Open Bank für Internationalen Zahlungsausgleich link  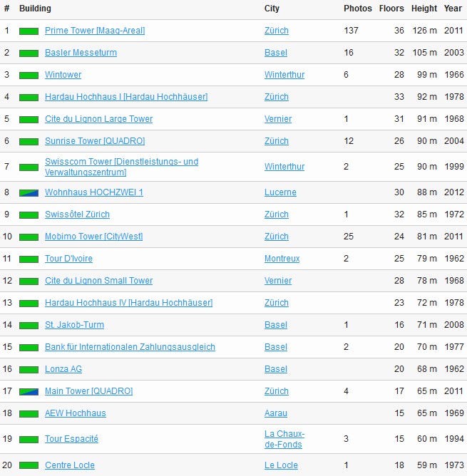tap(130, 347)
